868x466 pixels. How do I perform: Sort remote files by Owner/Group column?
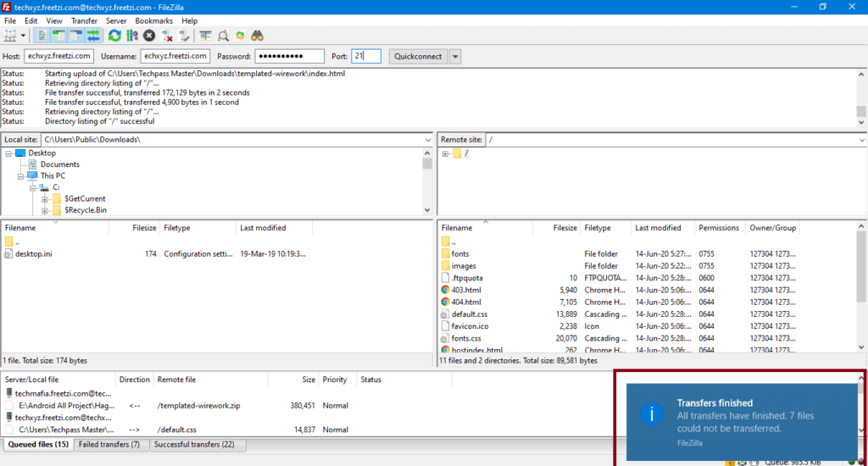click(773, 227)
